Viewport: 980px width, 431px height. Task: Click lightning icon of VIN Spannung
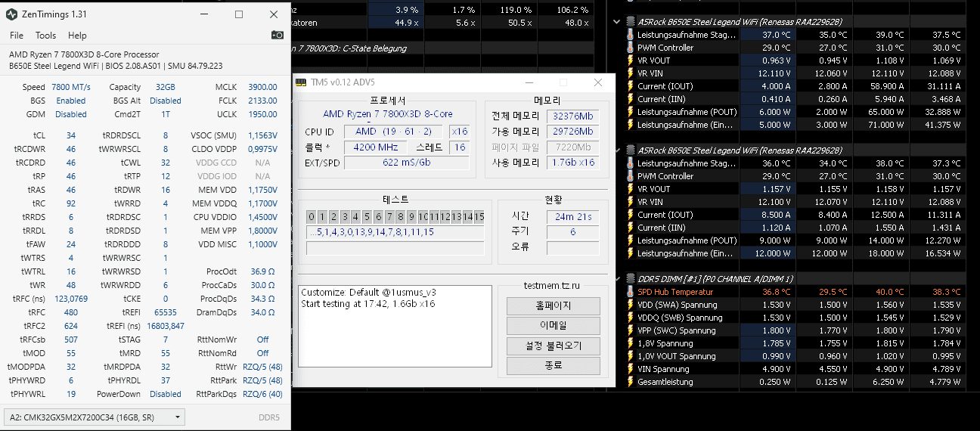[x=631, y=369]
